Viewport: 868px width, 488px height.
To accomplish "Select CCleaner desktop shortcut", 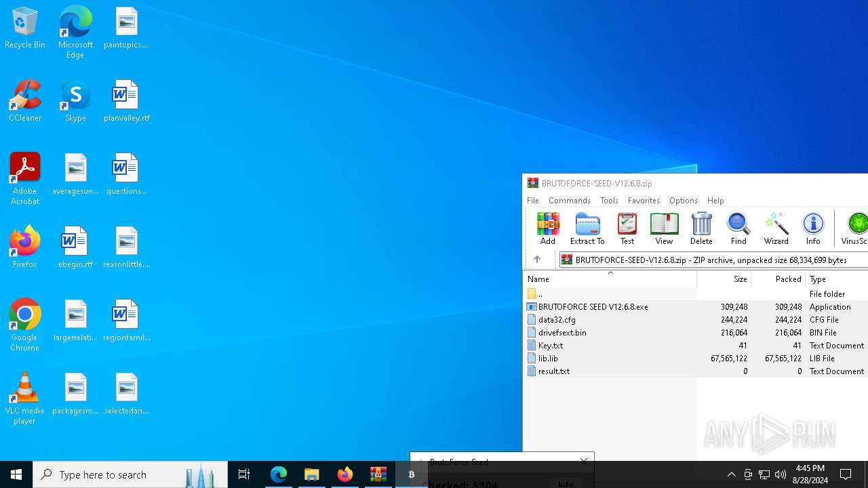I will pyautogui.click(x=25, y=102).
